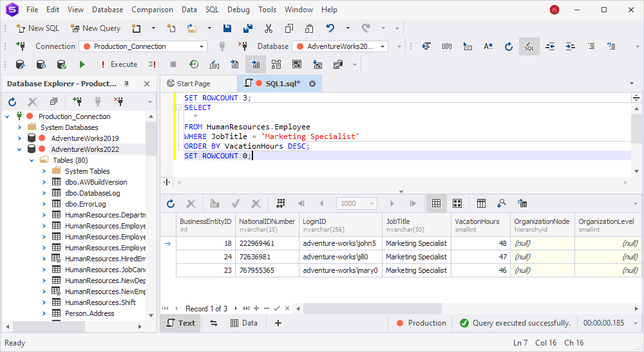Click the grid view mode icon
Viewport: 644px width, 352px height.
click(x=436, y=203)
